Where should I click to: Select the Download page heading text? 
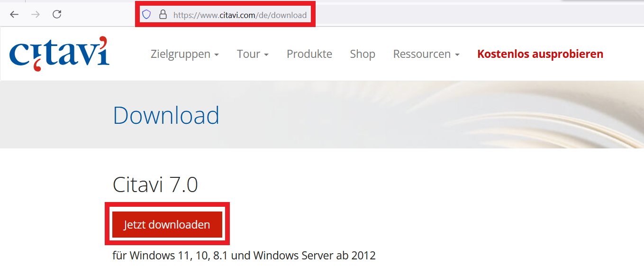[x=166, y=115]
